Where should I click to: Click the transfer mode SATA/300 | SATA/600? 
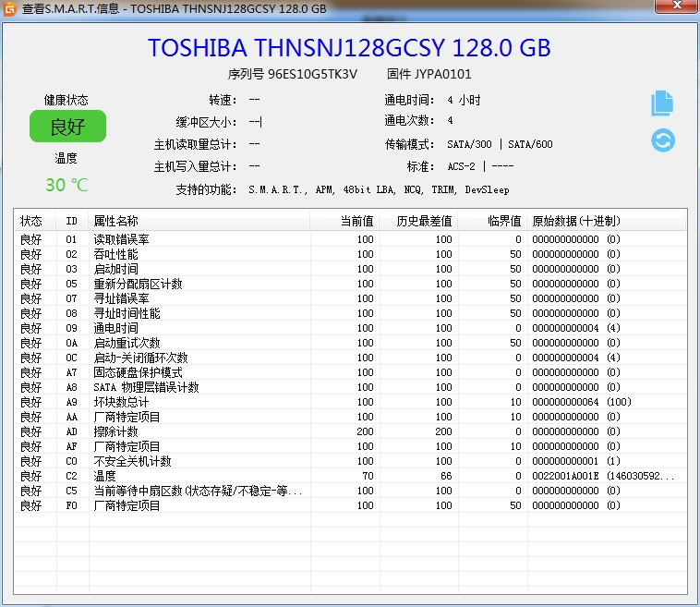pos(500,144)
